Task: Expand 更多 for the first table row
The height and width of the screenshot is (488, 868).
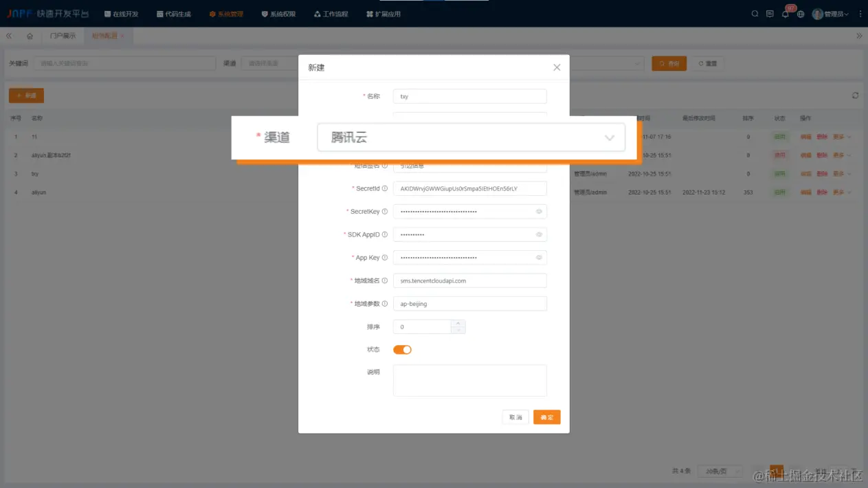Action: (842, 137)
